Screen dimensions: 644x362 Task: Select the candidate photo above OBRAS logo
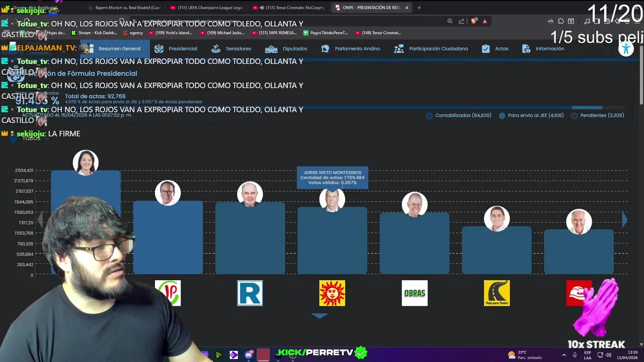pyautogui.click(x=415, y=204)
